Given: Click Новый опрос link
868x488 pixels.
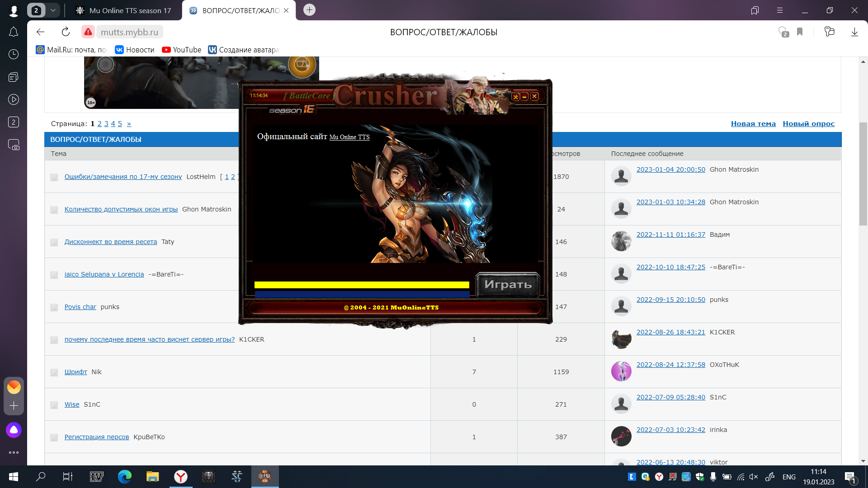Looking at the screenshot, I should pyautogui.click(x=809, y=124).
